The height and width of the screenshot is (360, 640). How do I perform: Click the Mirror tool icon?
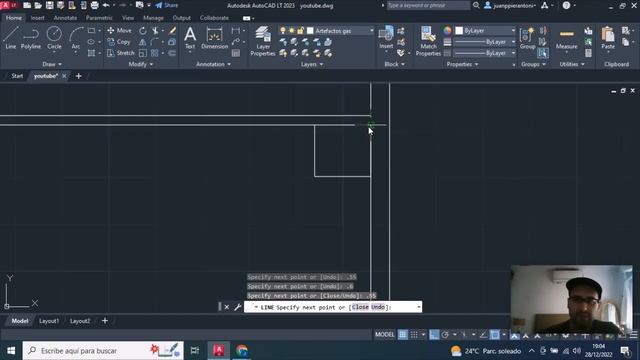click(x=142, y=42)
